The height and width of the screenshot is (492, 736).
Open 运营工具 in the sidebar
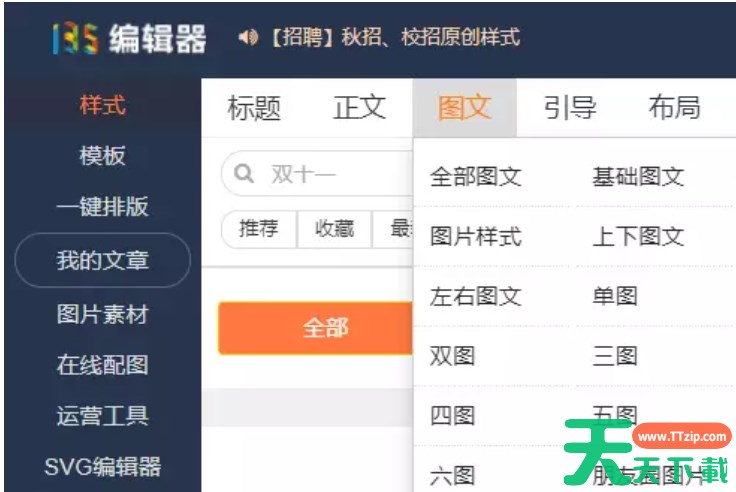tap(102, 415)
